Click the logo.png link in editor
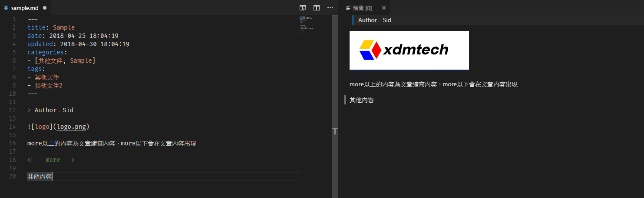This screenshot has width=644, height=198. tap(72, 127)
